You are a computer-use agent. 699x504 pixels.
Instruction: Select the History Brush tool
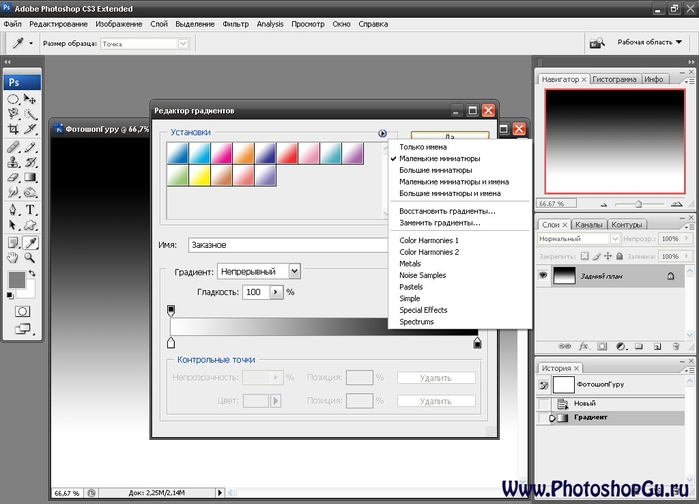(30, 162)
